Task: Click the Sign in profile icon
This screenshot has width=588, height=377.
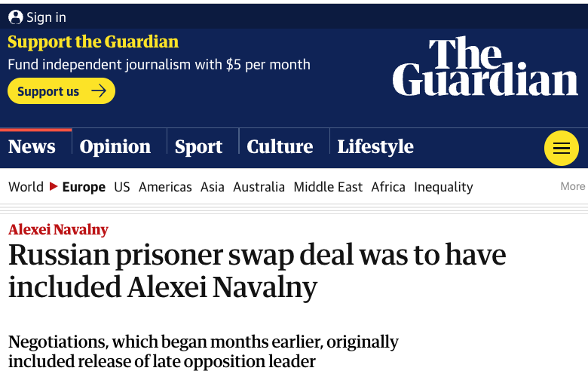Action: [x=16, y=17]
